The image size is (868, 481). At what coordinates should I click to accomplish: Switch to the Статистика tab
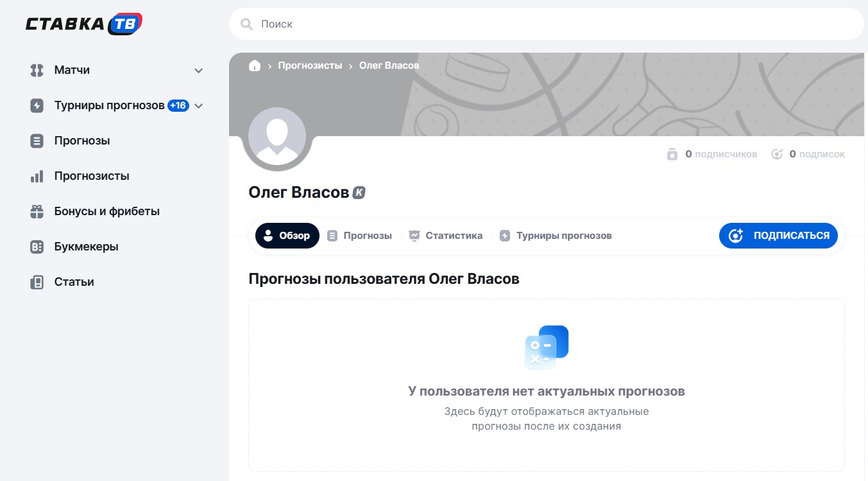click(x=446, y=235)
